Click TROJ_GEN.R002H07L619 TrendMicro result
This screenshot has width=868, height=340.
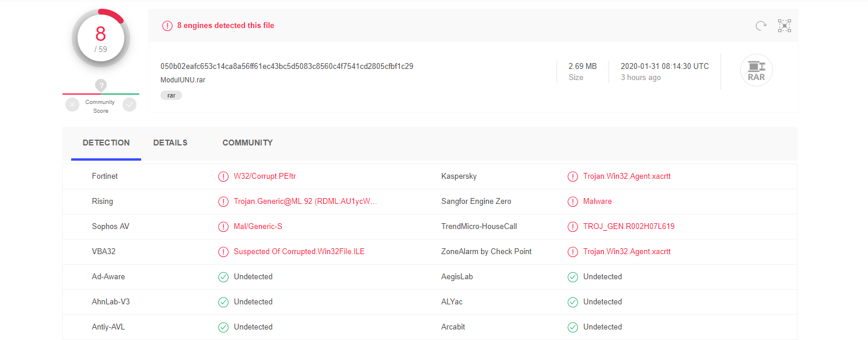(x=629, y=227)
